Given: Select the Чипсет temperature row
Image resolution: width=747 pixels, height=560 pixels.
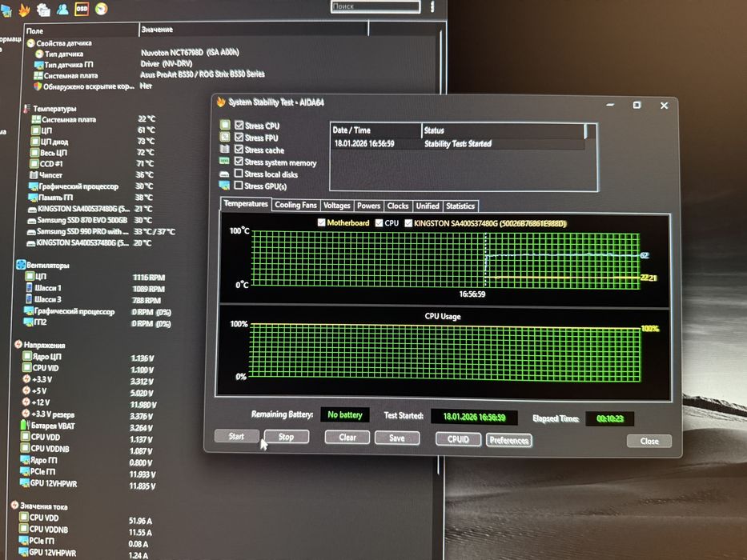Looking at the screenshot, I should point(93,174).
